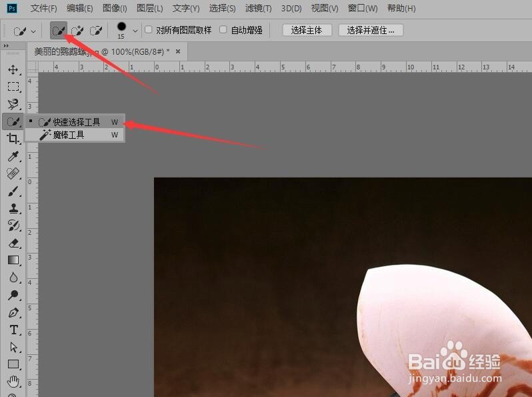
Task: Click the ruler origin corner box
Action: point(33,67)
